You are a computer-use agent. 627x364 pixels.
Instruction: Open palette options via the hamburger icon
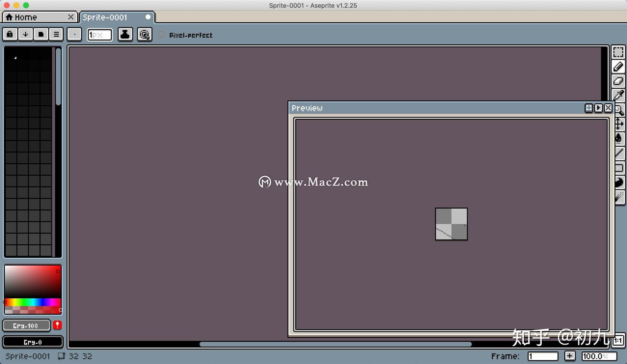(x=56, y=34)
